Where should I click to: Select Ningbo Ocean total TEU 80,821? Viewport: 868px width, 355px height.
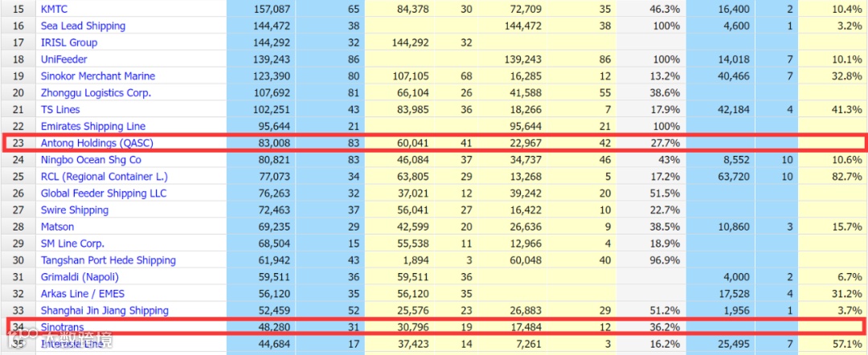pyautogui.click(x=275, y=160)
